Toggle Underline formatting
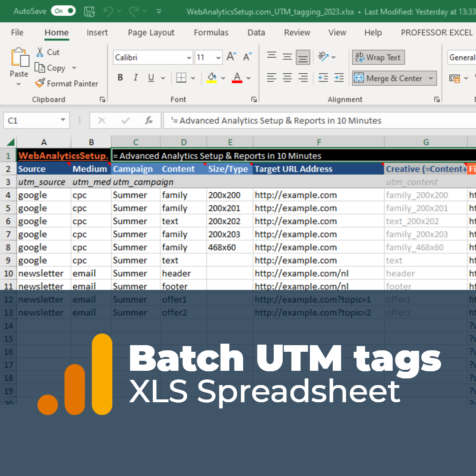The width and height of the screenshot is (476, 476). 151,78
